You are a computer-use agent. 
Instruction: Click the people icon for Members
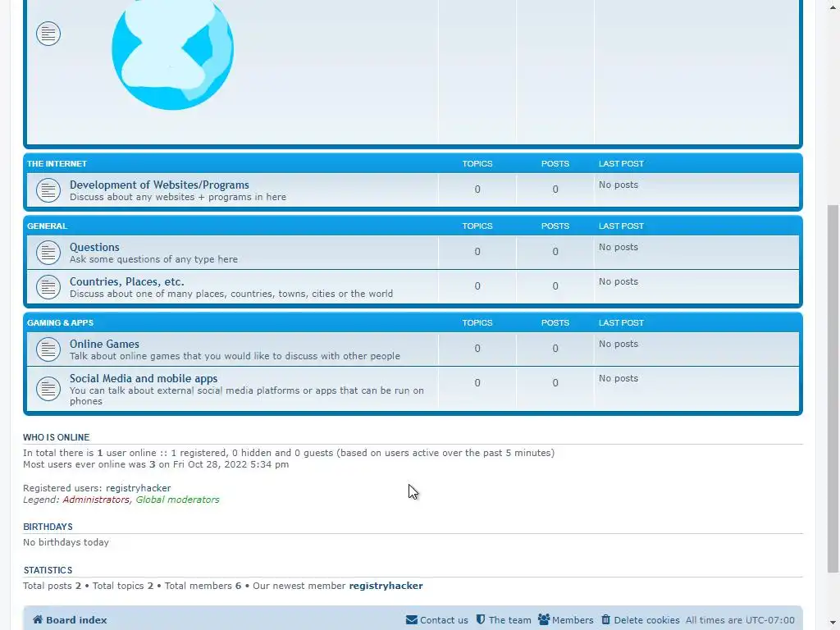[544, 619]
